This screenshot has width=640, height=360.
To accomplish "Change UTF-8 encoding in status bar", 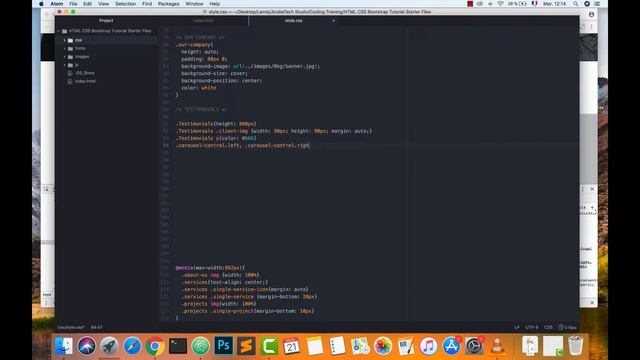I will [532, 327].
